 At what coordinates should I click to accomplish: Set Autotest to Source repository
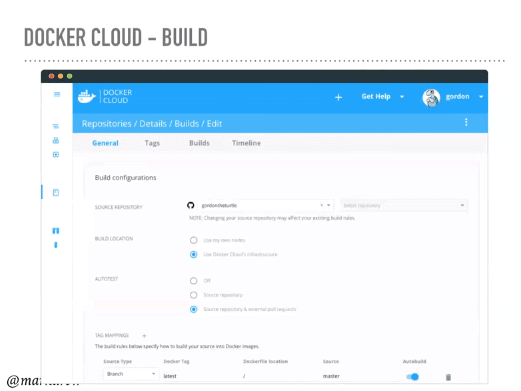pos(193,295)
